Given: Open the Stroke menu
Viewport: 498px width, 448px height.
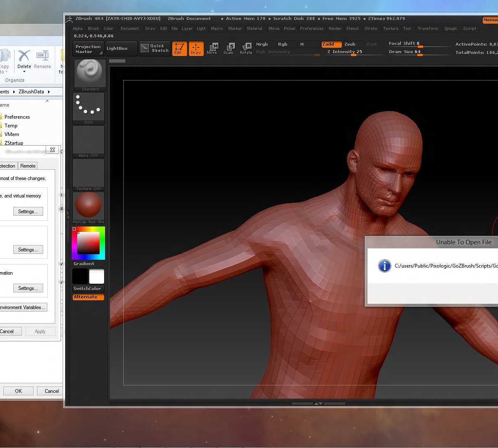Looking at the screenshot, I should pos(371,29).
